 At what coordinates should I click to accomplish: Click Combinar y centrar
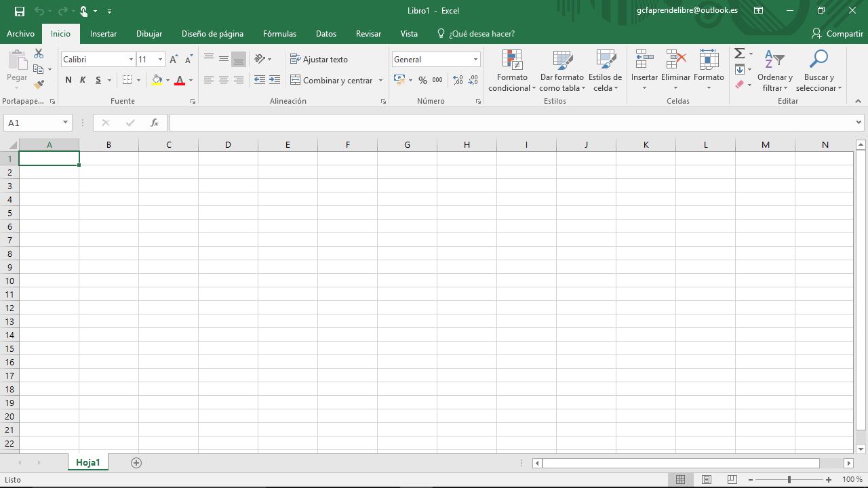pos(332,80)
